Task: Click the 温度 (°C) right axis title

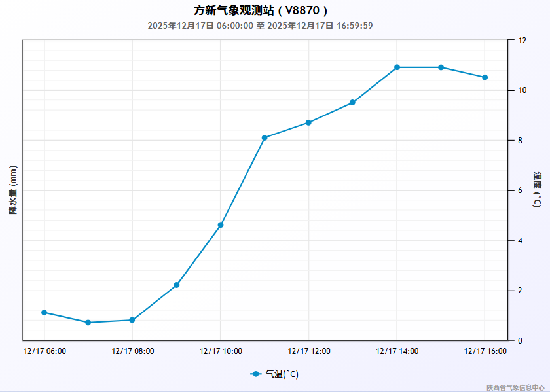Action: [538, 190]
